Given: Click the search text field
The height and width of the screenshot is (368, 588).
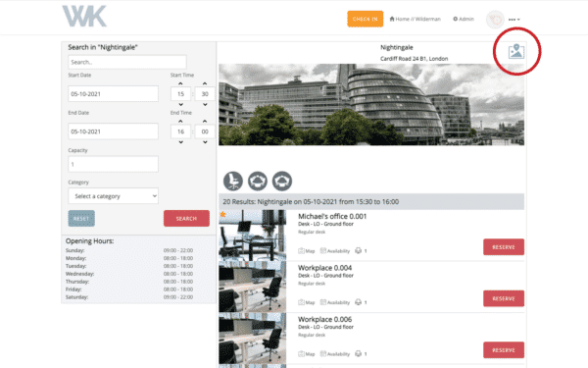Looking at the screenshot, I should (x=127, y=62).
